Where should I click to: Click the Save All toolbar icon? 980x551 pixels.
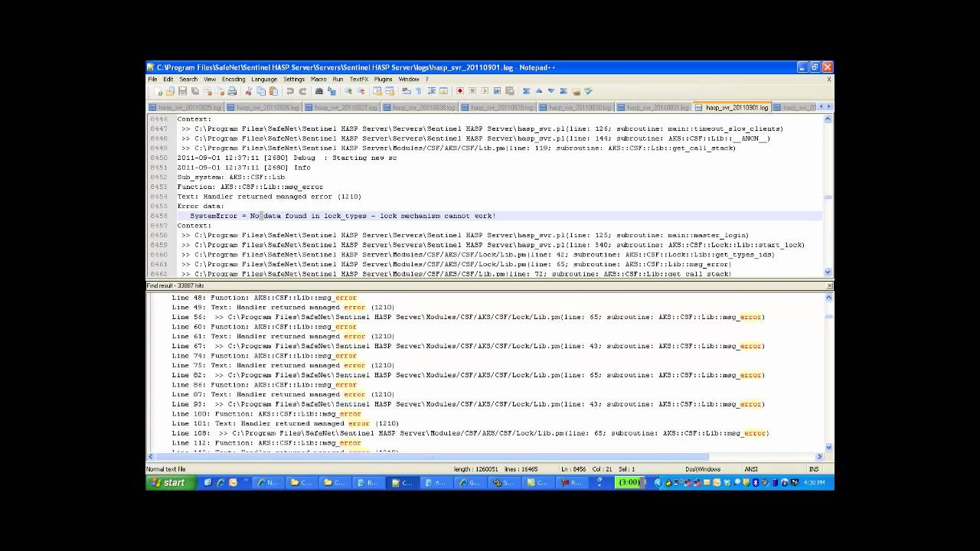[194, 91]
